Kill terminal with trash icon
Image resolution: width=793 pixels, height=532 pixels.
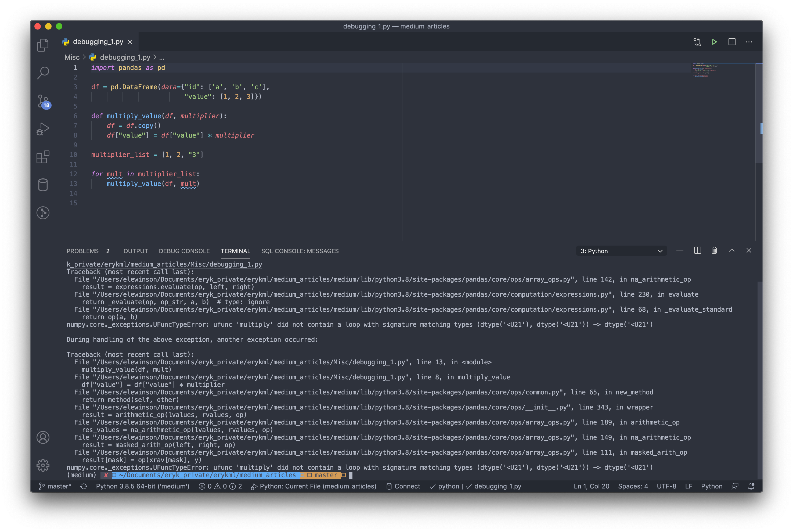tap(714, 250)
